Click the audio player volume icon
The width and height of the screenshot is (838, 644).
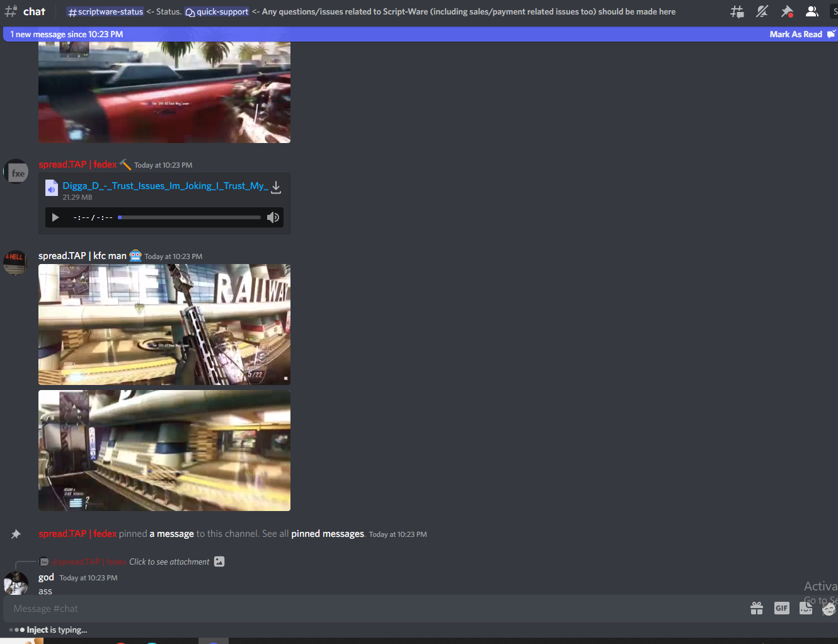pyautogui.click(x=273, y=217)
